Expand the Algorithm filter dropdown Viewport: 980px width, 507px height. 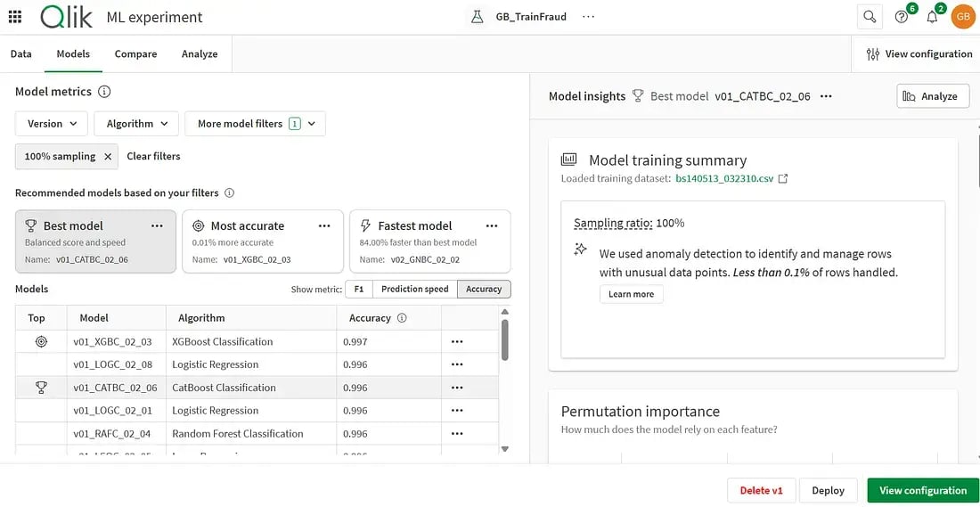pos(137,124)
